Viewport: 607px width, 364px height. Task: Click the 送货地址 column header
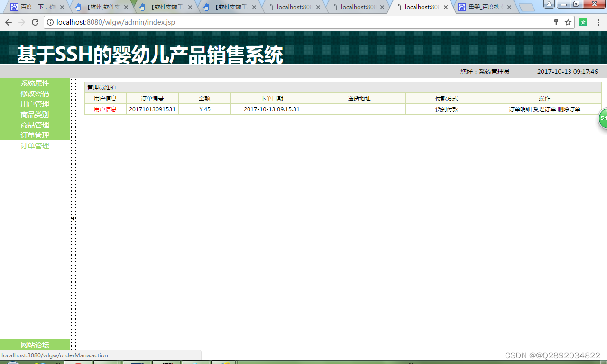pos(359,98)
